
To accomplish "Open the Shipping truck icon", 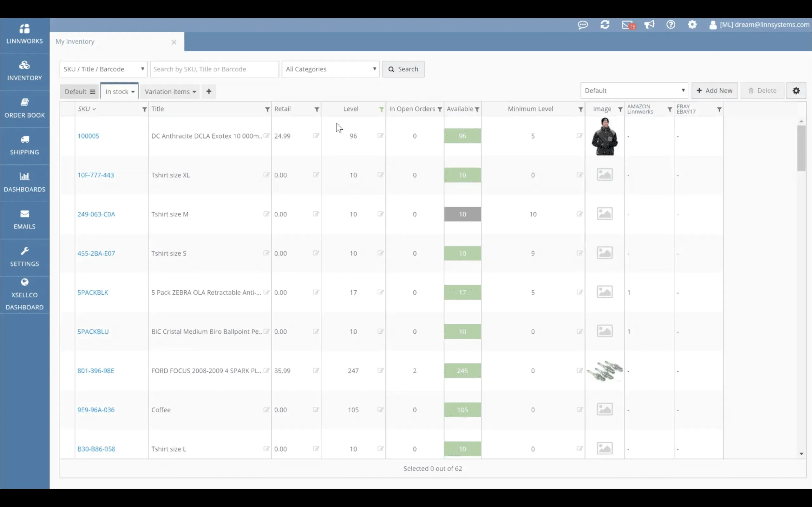I will pos(24,139).
